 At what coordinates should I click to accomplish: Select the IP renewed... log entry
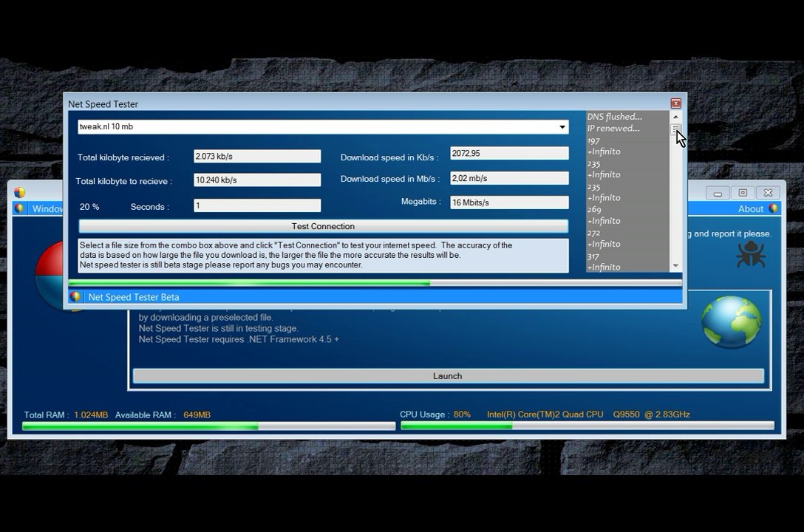tap(613, 129)
